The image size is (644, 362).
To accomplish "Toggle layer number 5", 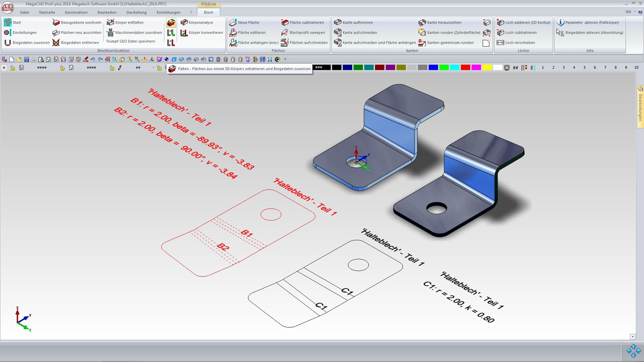I will (x=584, y=68).
